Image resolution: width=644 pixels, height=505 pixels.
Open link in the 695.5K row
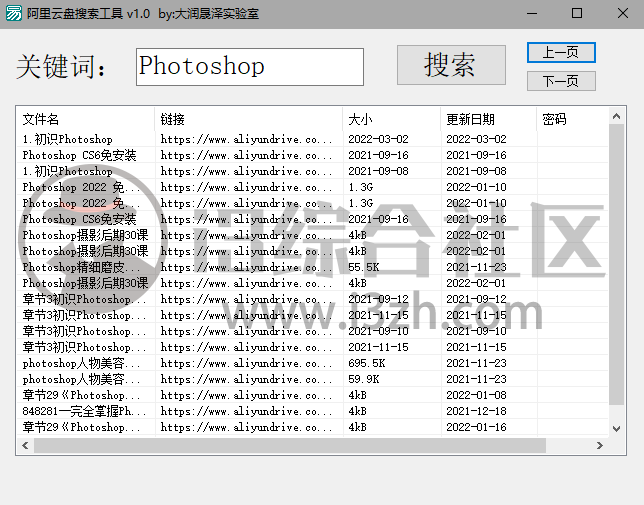[246, 363]
